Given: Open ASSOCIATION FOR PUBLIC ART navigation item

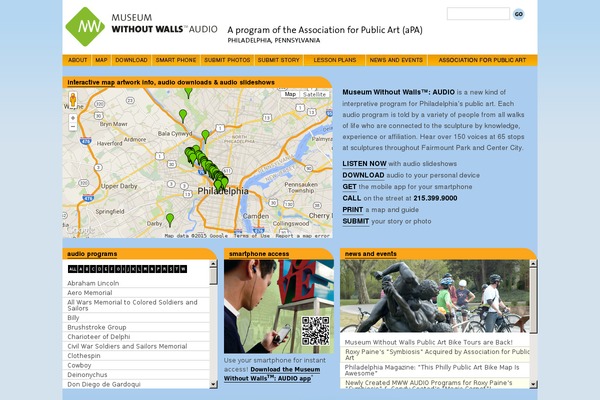Looking at the screenshot, I should (x=482, y=60).
